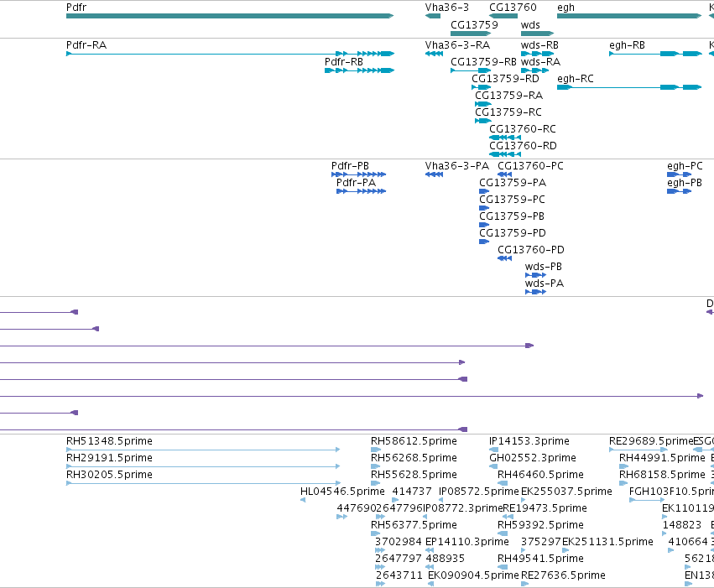Image resolution: width=714 pixels, height=588 pixels.
Task: Click EST EP14110.3prime
Action: [x=466, y=542]
